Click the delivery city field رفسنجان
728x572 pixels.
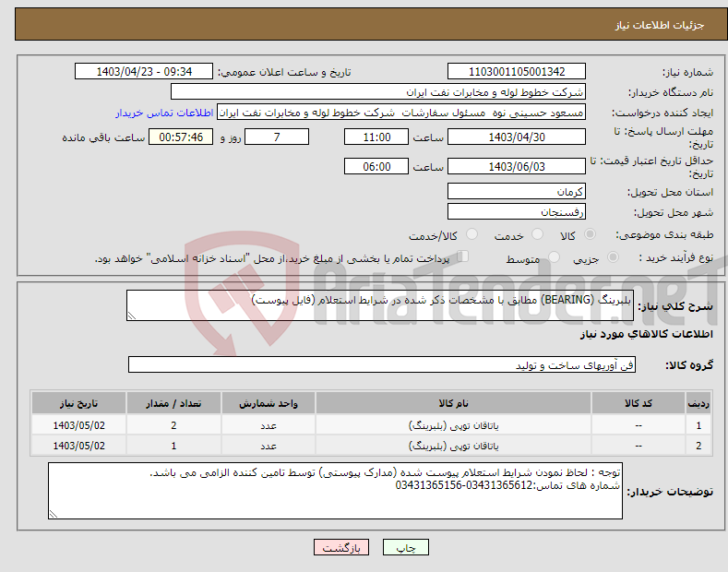(x=517, y=212)
